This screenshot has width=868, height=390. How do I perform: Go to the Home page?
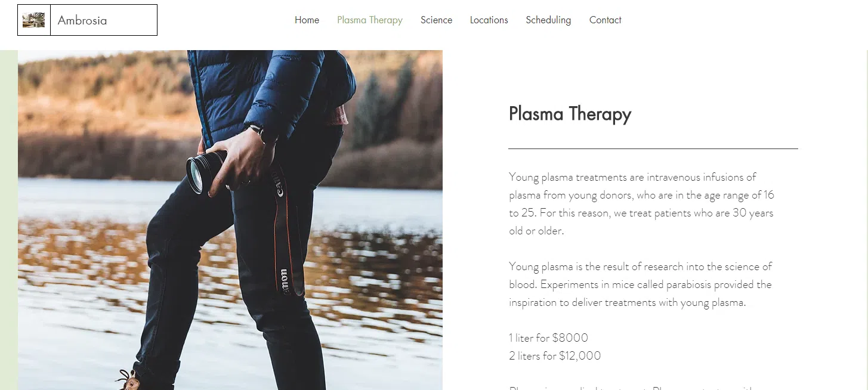coord(307,20)
